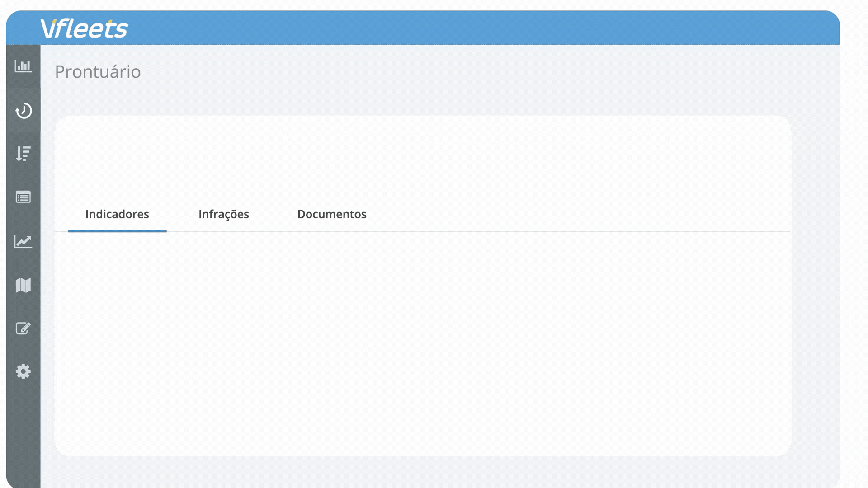Open the descending sort ranking sidebar icon
868x488 pixels.
(23, 154)
